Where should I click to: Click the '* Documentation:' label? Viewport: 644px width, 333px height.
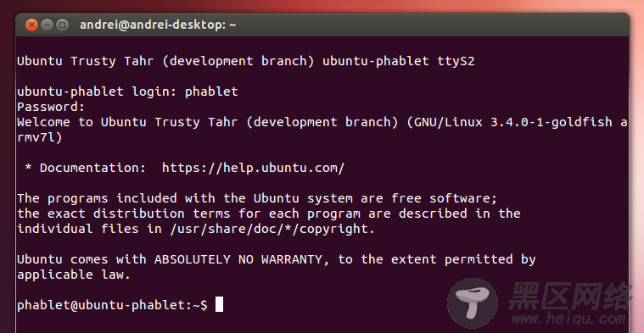pos(85,168)
